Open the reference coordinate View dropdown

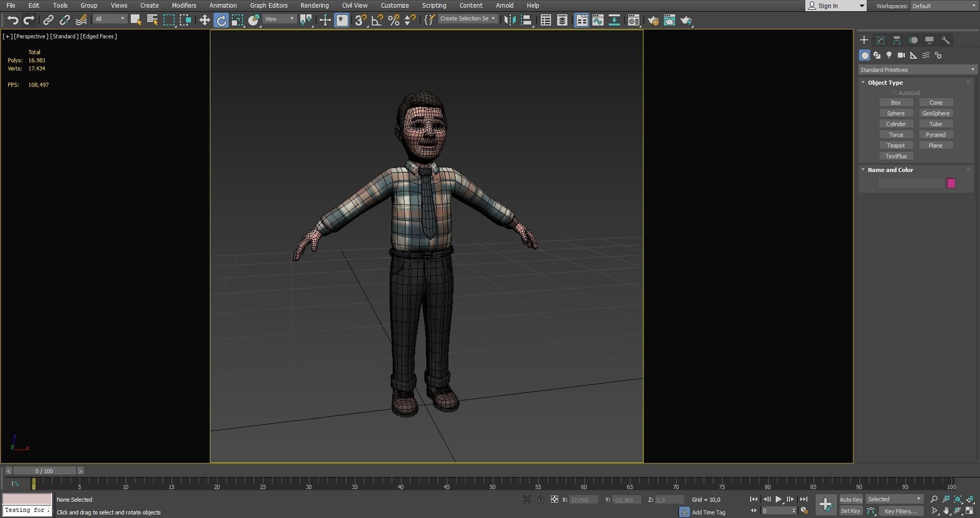click(x=280, y=19)
